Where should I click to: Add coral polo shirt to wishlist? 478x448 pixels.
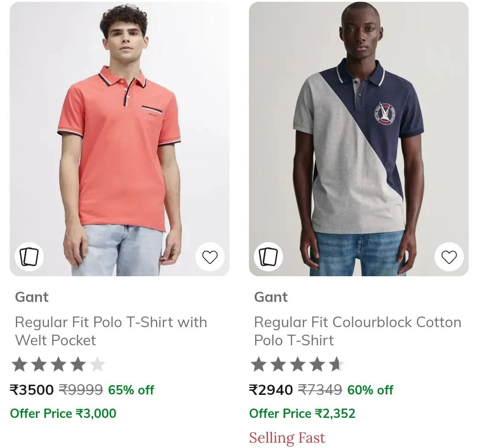(x=210, y=257)
